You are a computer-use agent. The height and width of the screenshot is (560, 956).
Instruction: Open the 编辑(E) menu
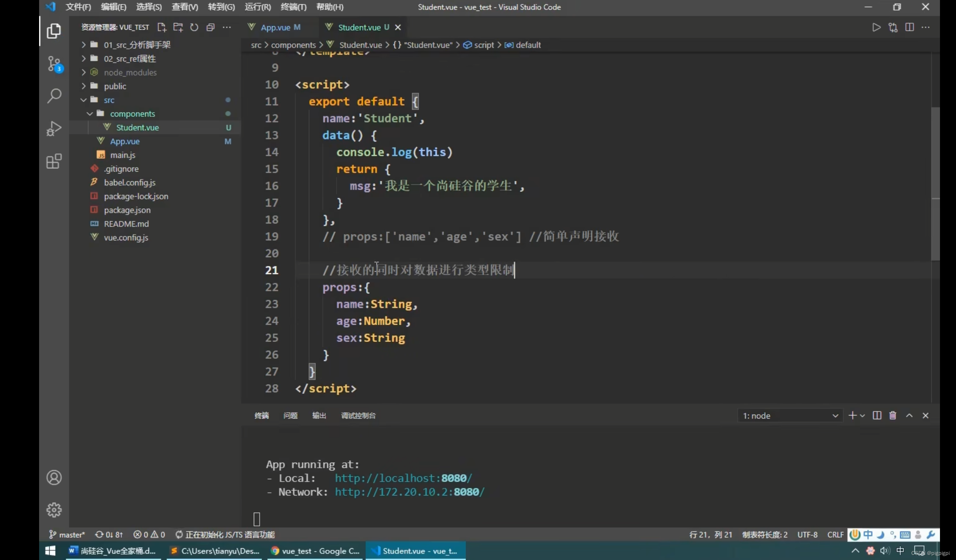click(113, 7)
